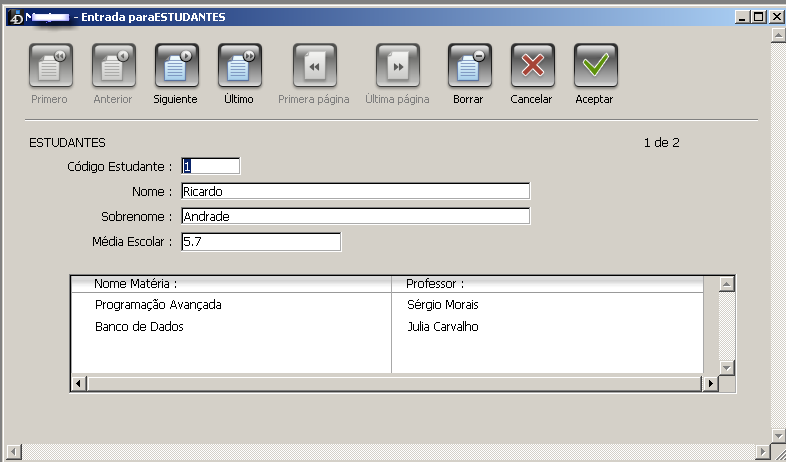Advance to next record using Siguiente icon
Screen dimensions: 786x462
[175, 67]
